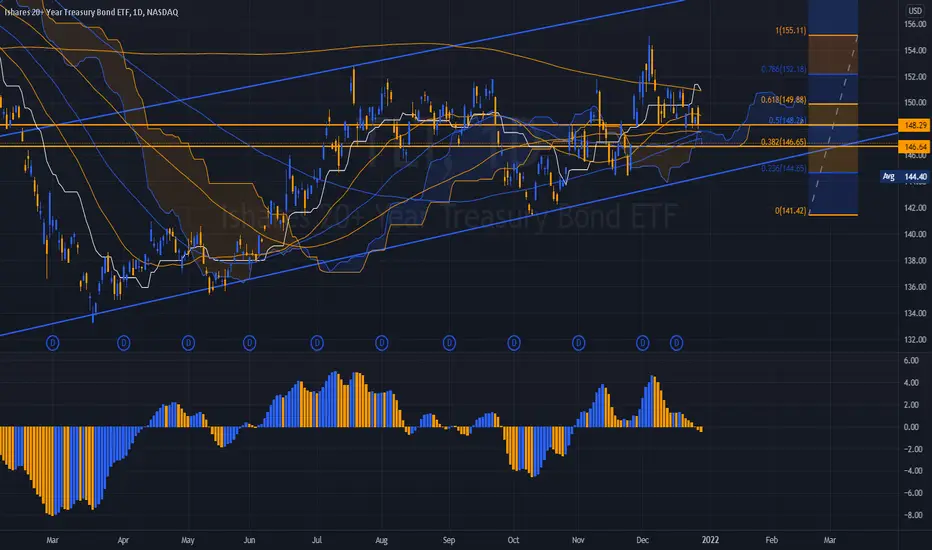Select the -4.00 indicator scale value

click(913, 470)
